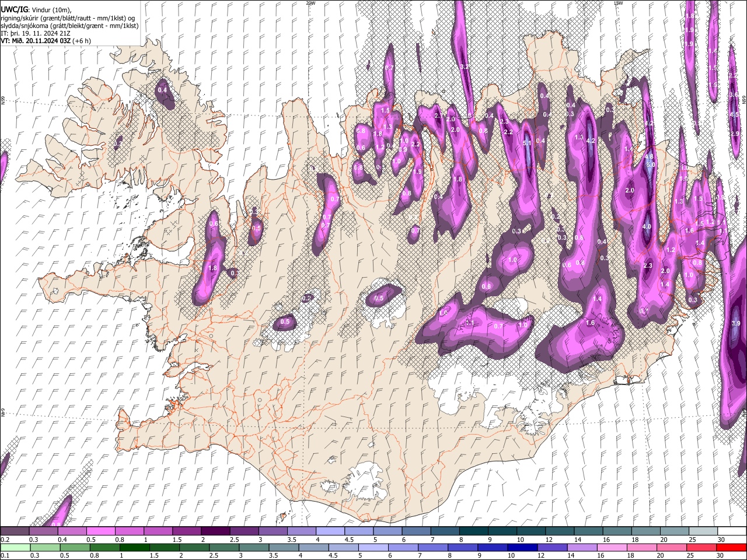Pick the rain legend swatch starting at 25
747x560 pixels.
click(x=701, y=547)
